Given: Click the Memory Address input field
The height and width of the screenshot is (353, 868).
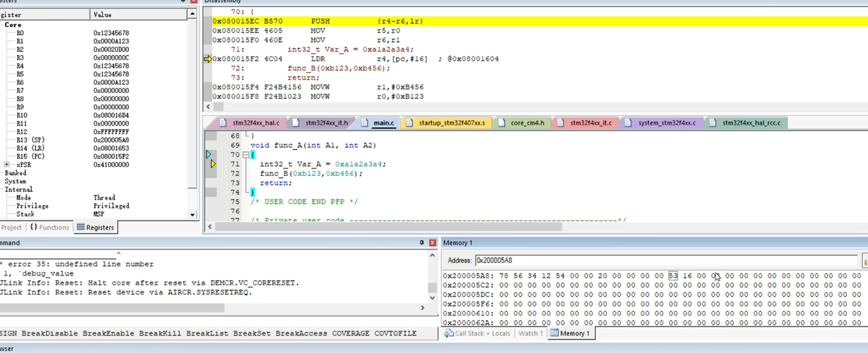Looking at the screenshot, I should click(x=667, y=261).
